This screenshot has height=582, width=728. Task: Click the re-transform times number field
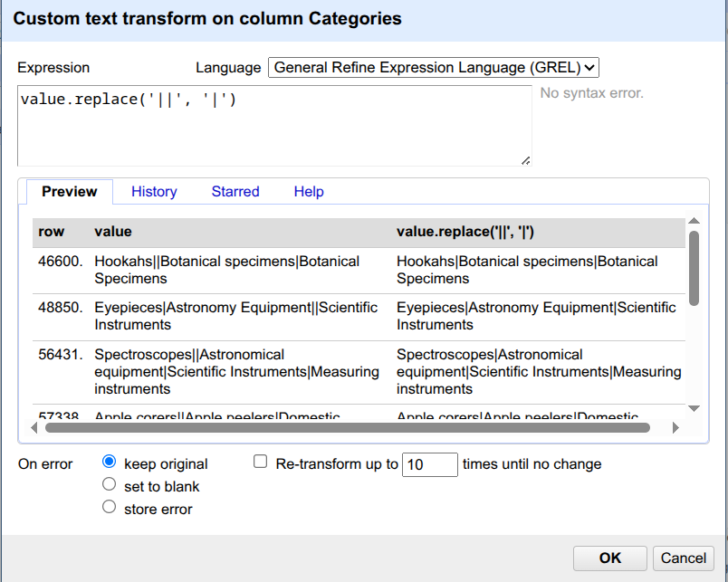click(x=429, y=464)
